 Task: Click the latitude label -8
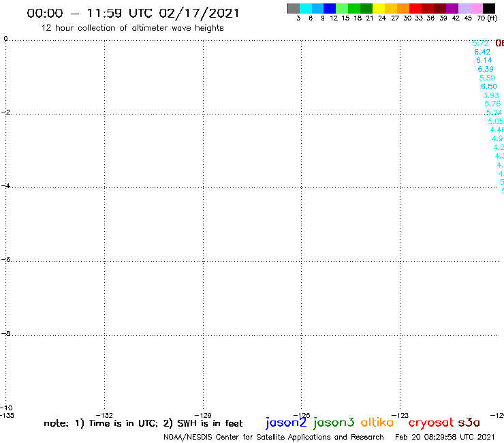click(5, 334)
